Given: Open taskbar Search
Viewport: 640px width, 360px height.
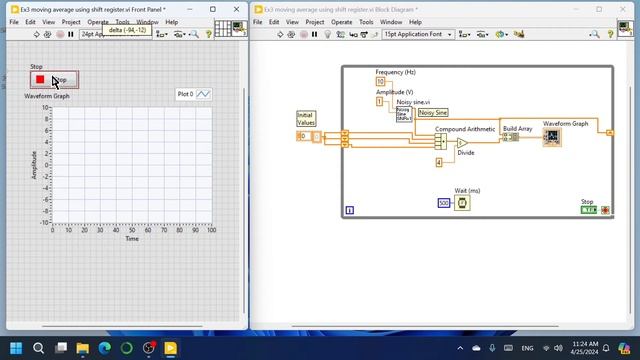Looking at the screenshot, I should coord(38,348).
